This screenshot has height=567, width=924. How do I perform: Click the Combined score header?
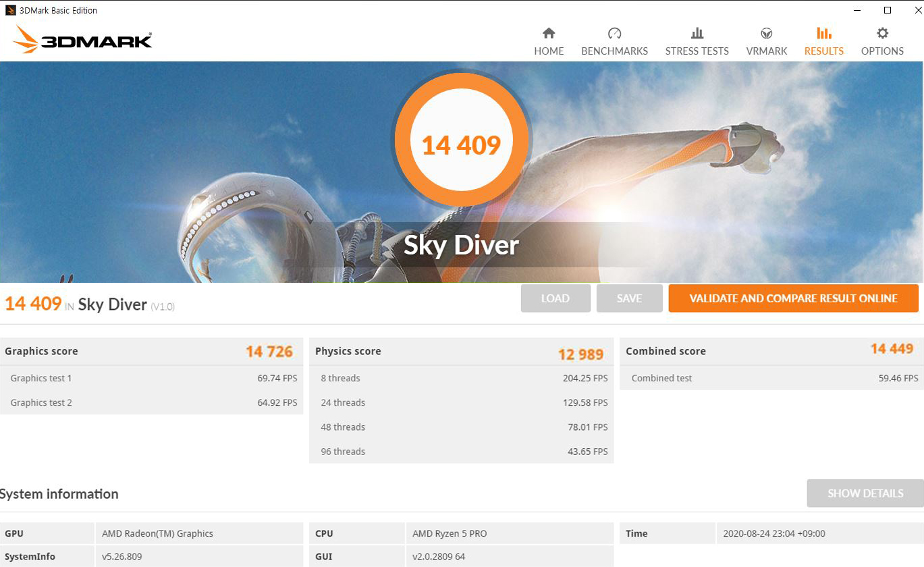click(x=665, y=351)
